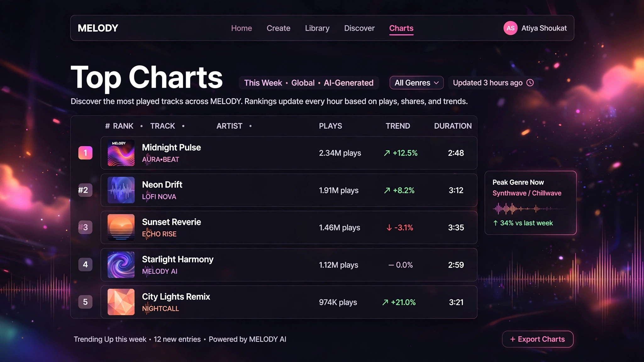
Task: Click the MELODY logo in header
Action: [98, 28]
